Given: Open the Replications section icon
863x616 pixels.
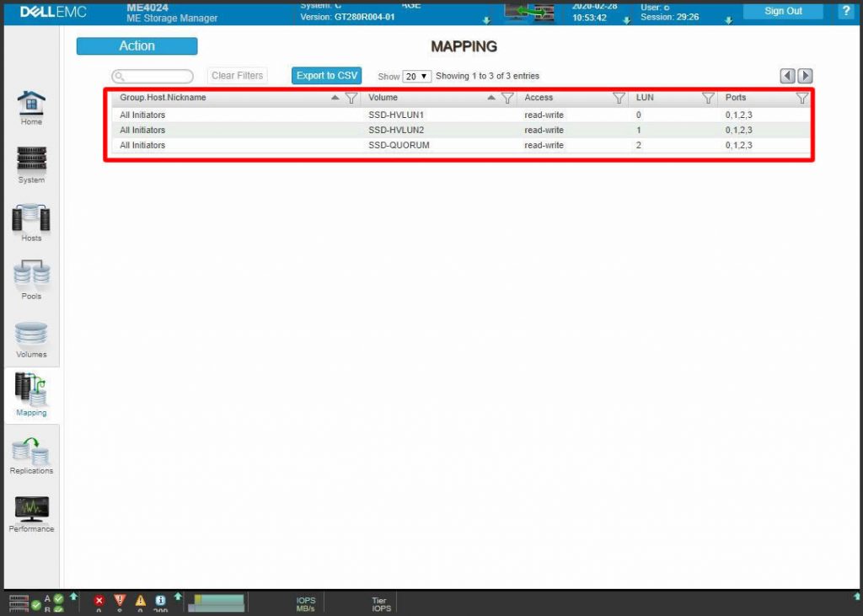Looking at the screenshot, I should pos(31,451).
